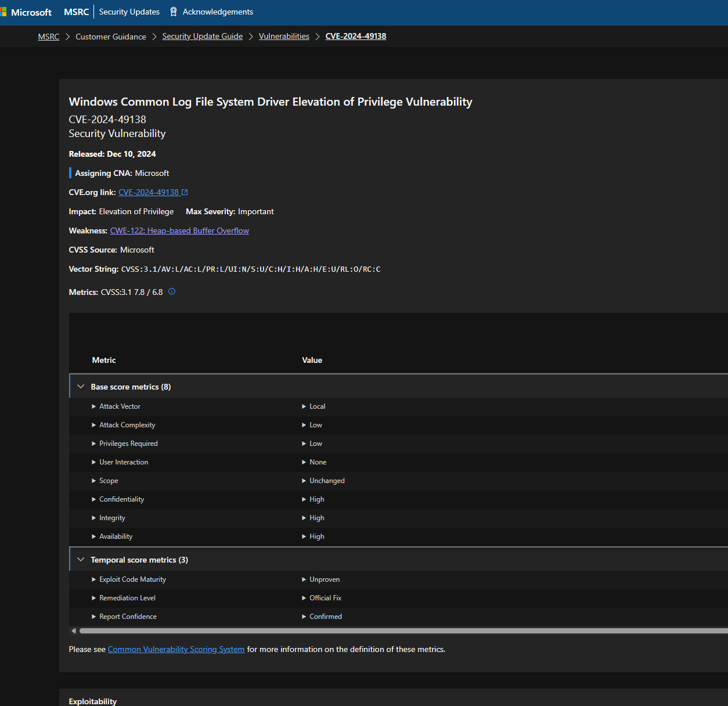The image size is (728, 706).
Task: Click the Value column header
Action: click(x=312, y=360)
